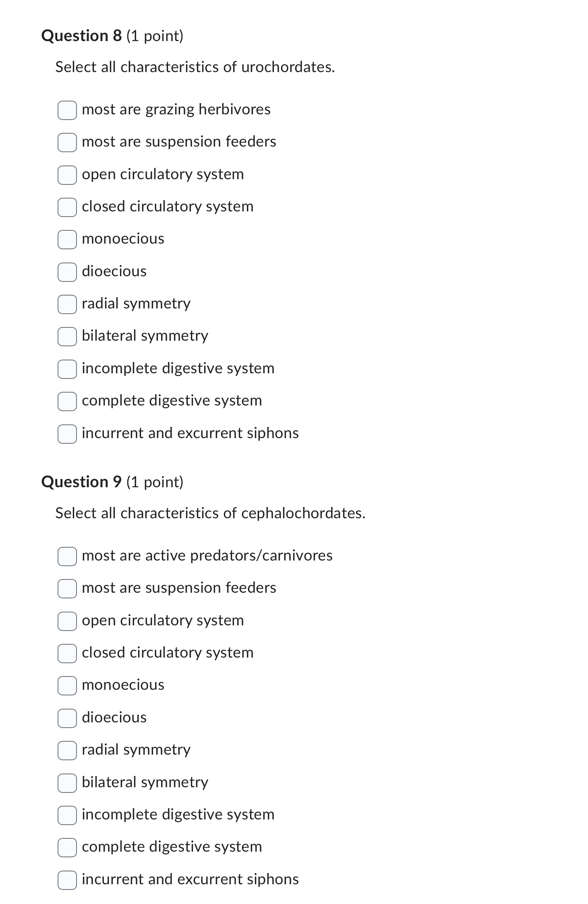Check 'closed circulatory system' under urochordates

67,207
